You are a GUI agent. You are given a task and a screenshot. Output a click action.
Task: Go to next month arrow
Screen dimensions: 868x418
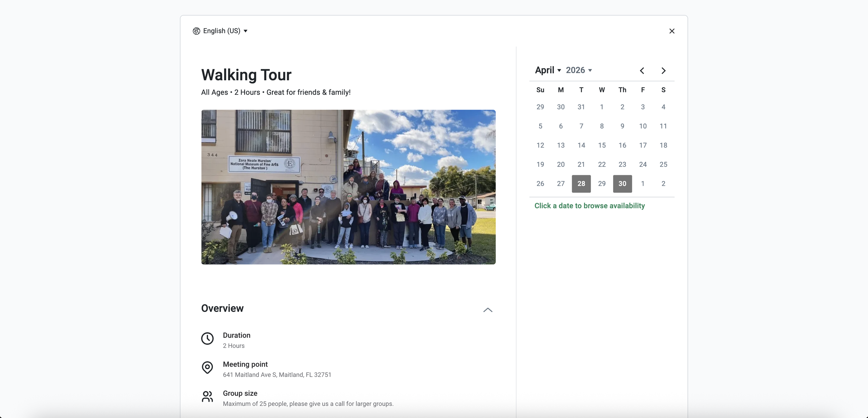[663, 71]
